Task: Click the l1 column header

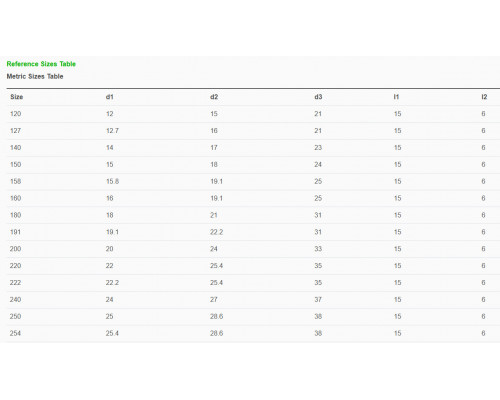Action: pyautogui.click(x=396, y=97)
